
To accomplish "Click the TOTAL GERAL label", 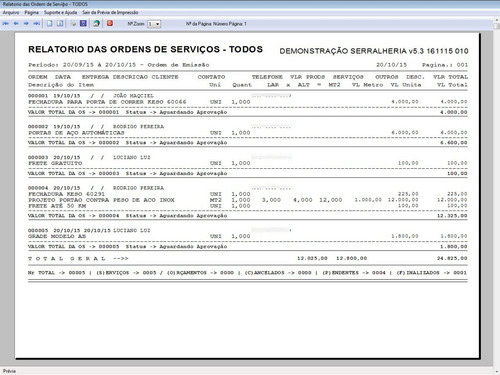I will point(67,259).
